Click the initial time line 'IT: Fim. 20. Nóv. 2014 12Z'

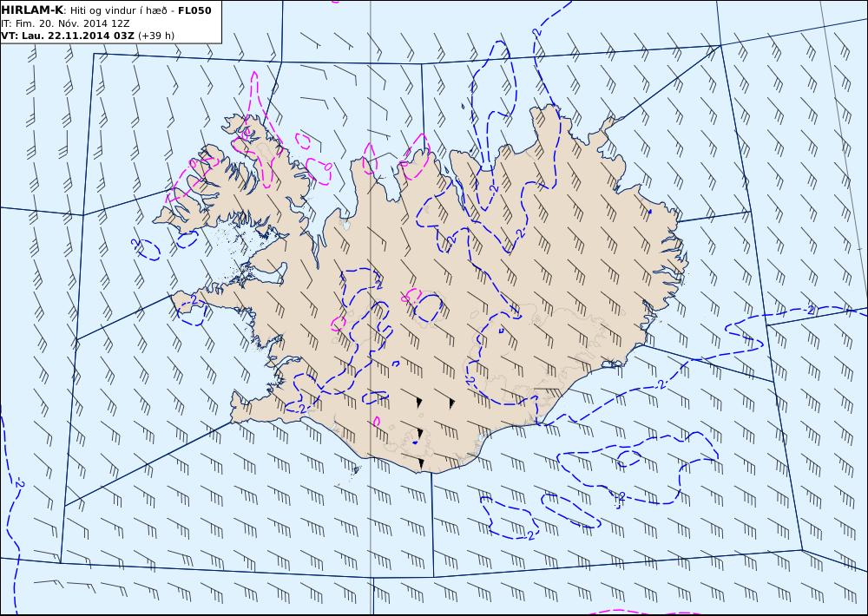[x=65, y=23]
